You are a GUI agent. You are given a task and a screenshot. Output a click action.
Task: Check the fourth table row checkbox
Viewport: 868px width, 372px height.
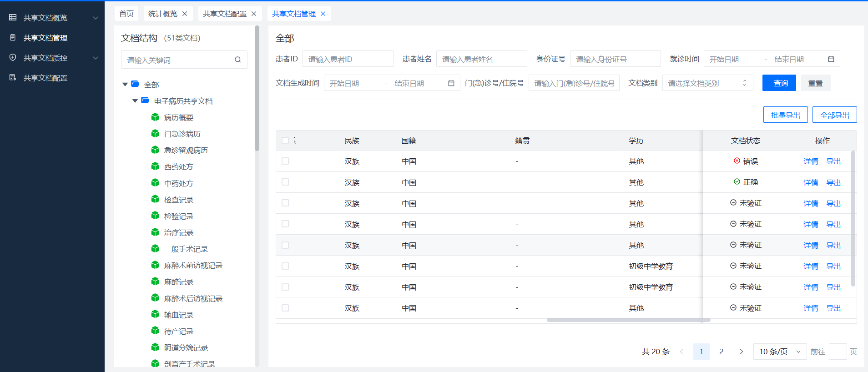point(285,224)
